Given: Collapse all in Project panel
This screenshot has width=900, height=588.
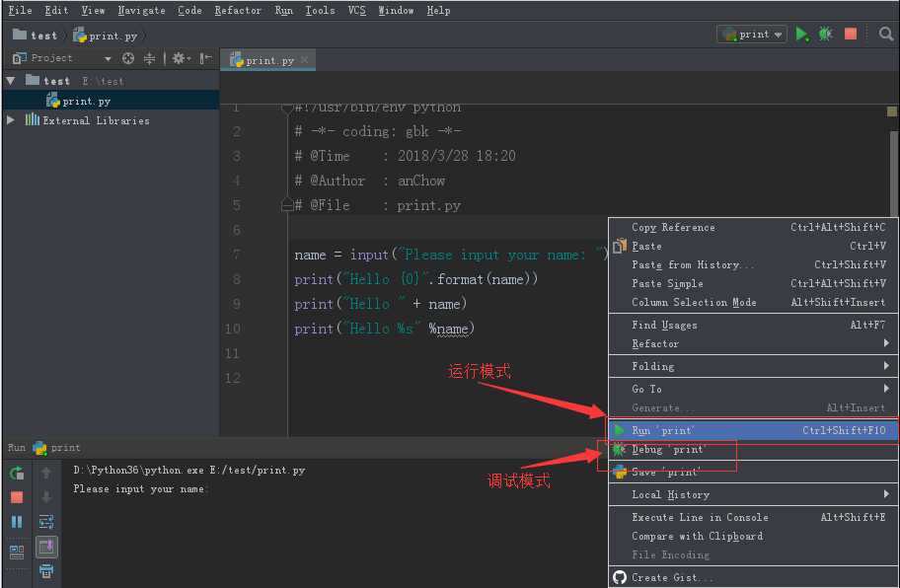Looking at the screenshot, I should [149, 58].
